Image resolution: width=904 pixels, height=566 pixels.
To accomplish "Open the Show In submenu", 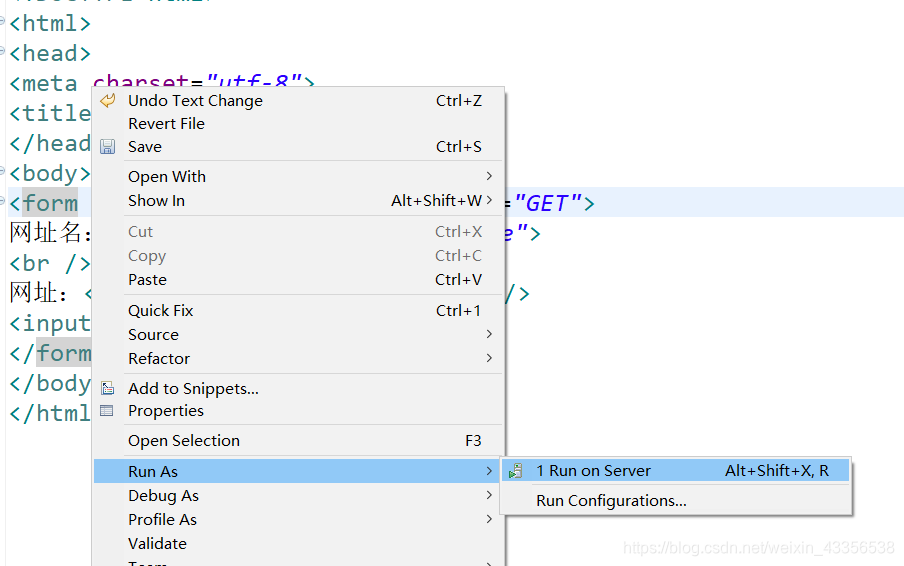I will (x=299, y=201).
